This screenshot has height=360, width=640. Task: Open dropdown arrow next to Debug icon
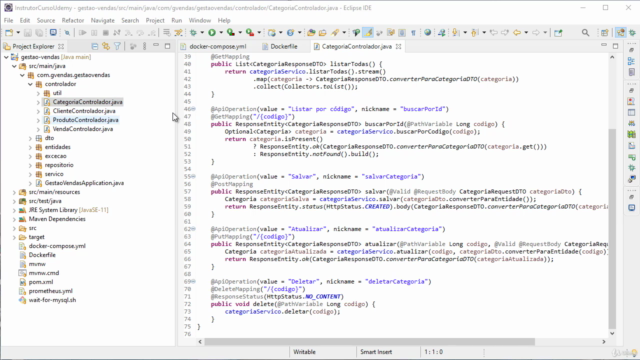pos(202,33)
